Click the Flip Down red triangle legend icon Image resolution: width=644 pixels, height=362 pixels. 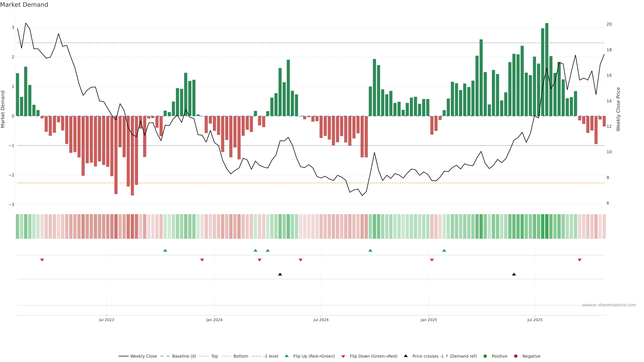coord(343,356)
